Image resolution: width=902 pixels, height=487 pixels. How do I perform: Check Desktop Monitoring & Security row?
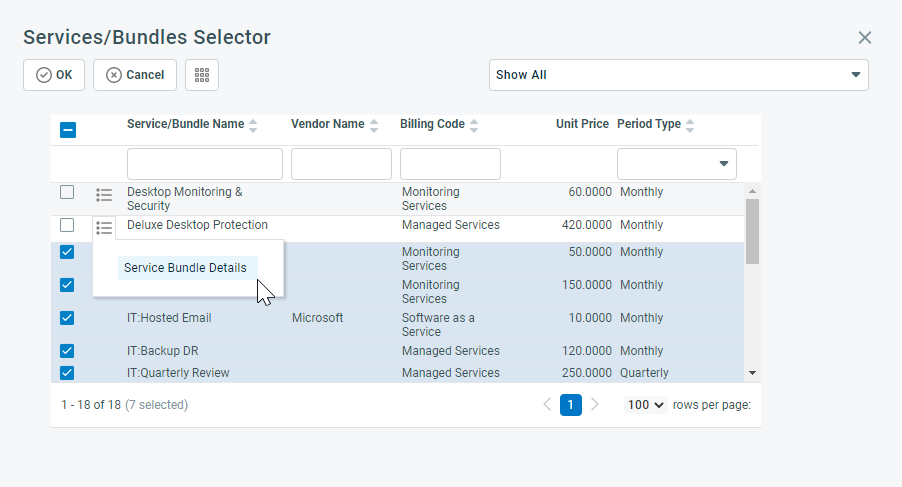(67, 192)
